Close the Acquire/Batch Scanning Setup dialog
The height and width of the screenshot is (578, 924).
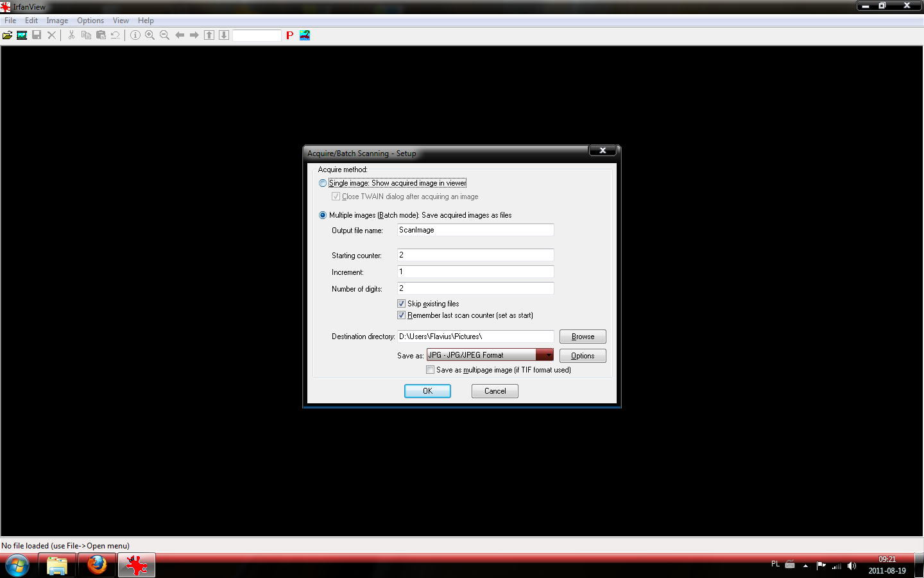603,150
